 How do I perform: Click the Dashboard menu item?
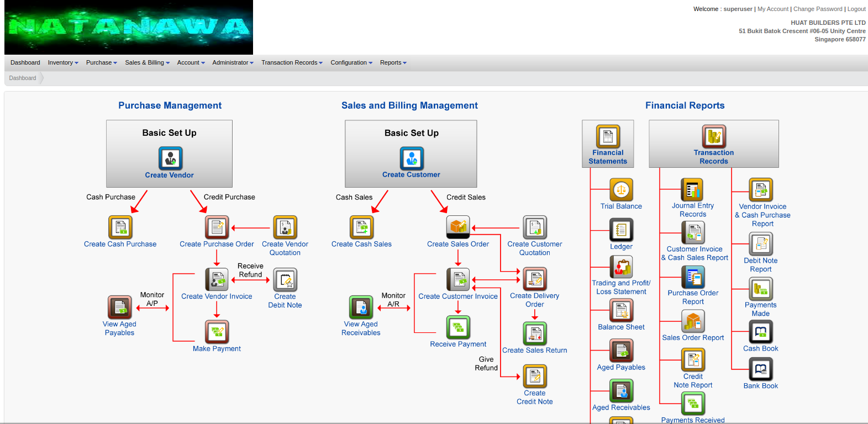25,63
